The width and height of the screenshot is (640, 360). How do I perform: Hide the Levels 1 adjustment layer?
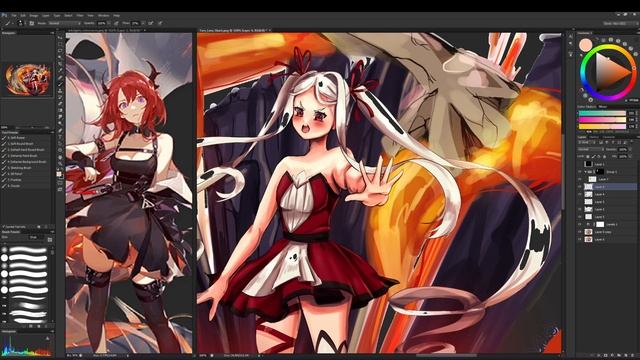point(580,224)
